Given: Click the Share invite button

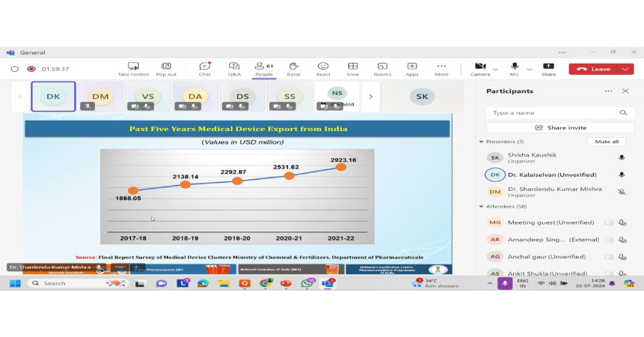Looking at the screenshot, I should click(560, 128).
